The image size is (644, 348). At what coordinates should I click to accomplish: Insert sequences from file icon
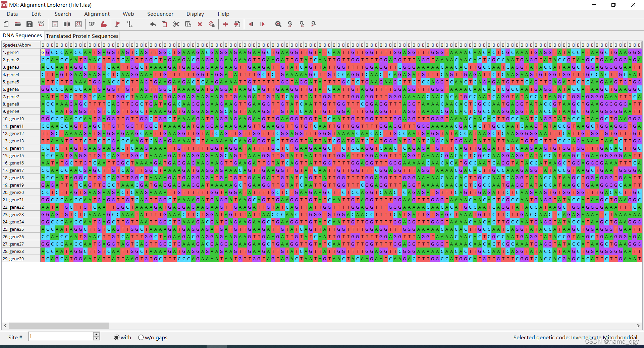click(x=237, y=24)
